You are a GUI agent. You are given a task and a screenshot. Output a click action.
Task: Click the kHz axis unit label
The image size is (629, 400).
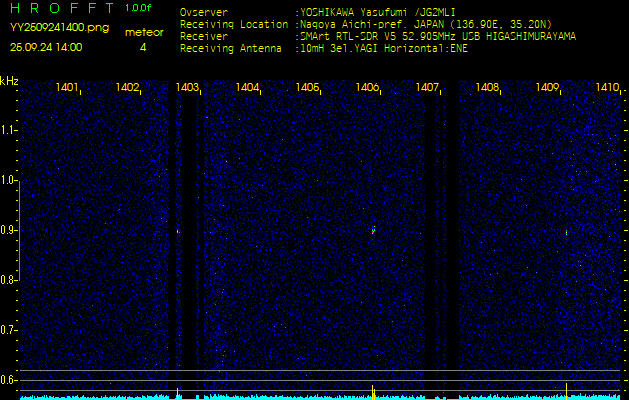pos(9,81)
